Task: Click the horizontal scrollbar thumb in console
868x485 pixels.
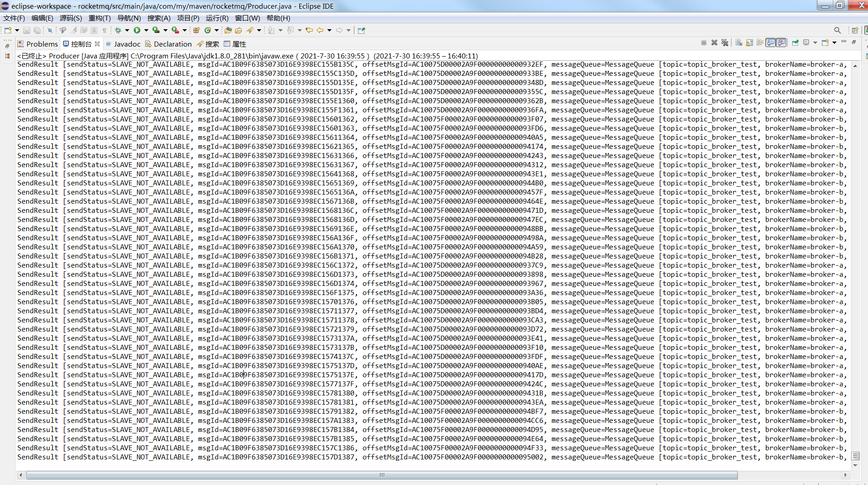Action: coord(382,475)
